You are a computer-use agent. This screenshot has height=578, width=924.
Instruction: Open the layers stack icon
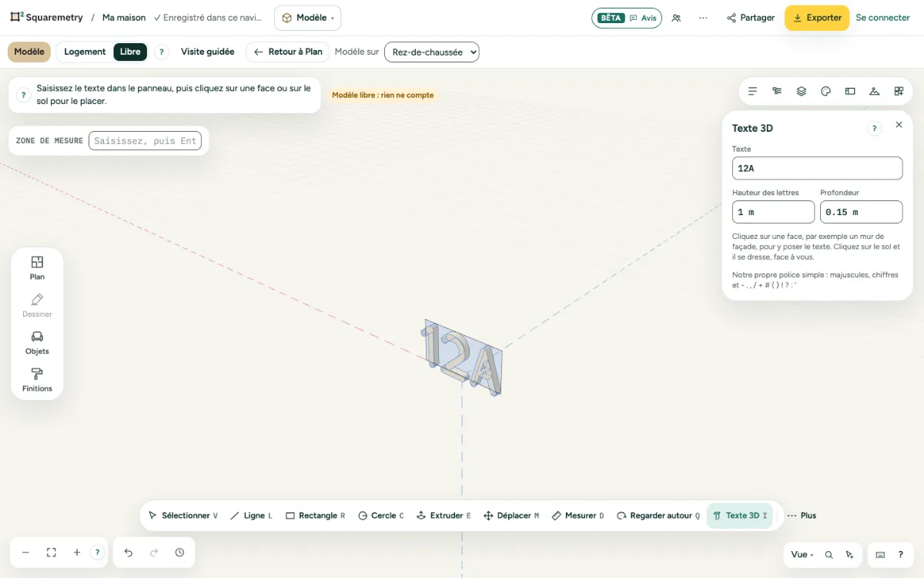point(802,91)
